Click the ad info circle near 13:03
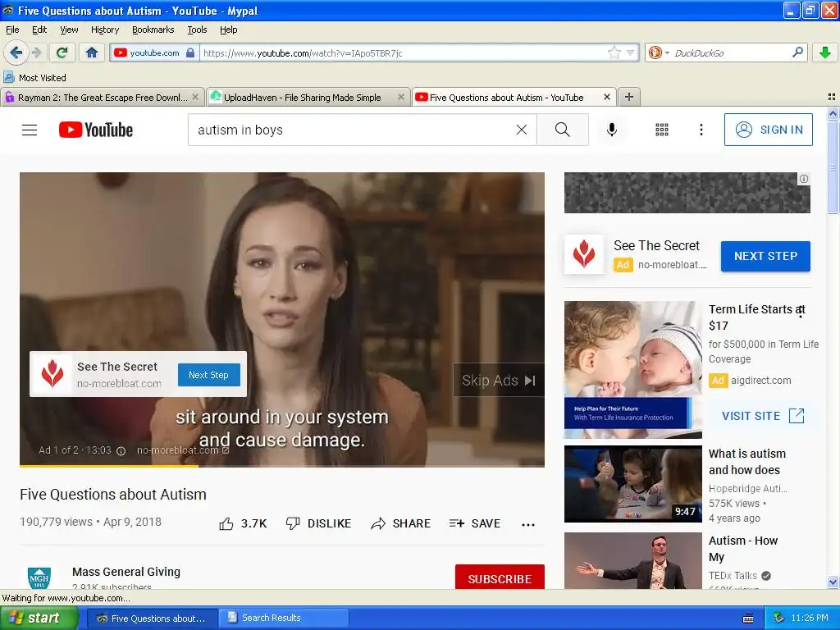840x630 pixels. [x=121, y=451]
